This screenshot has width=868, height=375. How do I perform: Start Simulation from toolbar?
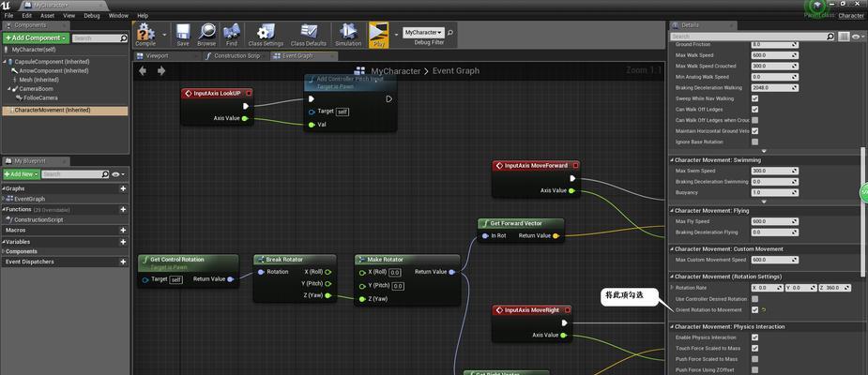[348, 35]
